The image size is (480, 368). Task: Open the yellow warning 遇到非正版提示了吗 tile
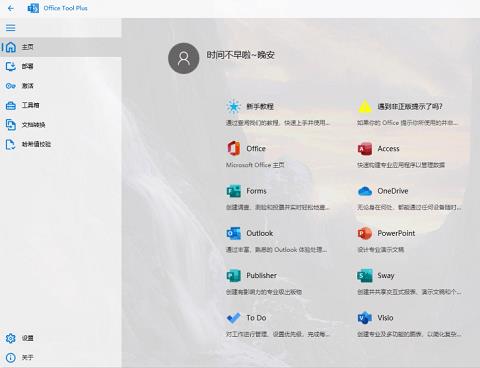pyautogui.click(x=409, y=113)
